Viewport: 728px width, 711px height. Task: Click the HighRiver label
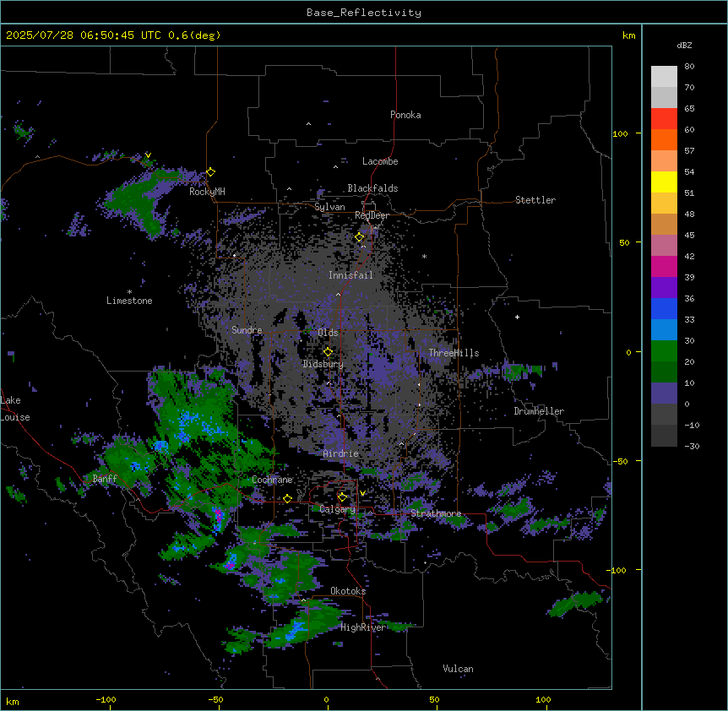point(363,627)
